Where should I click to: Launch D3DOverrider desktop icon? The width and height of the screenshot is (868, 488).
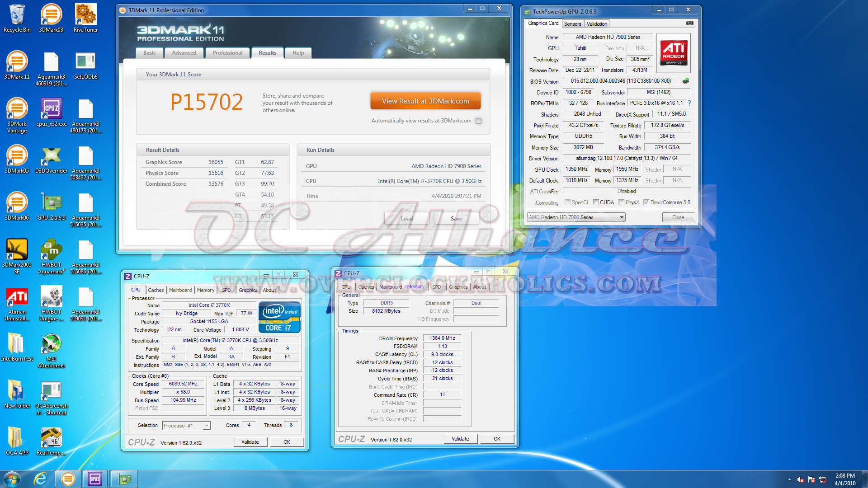click(51, 160)
